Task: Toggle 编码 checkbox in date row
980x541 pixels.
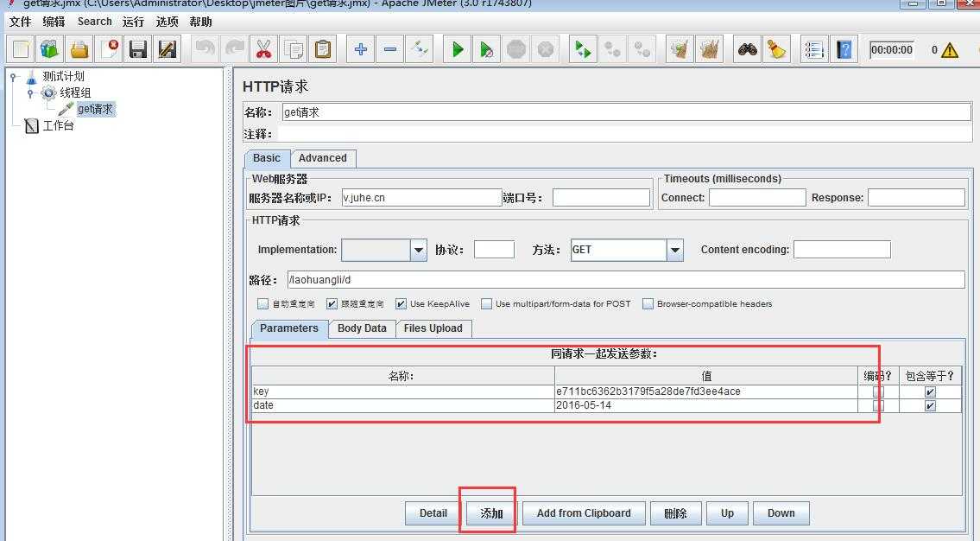Action: point(878,406)
